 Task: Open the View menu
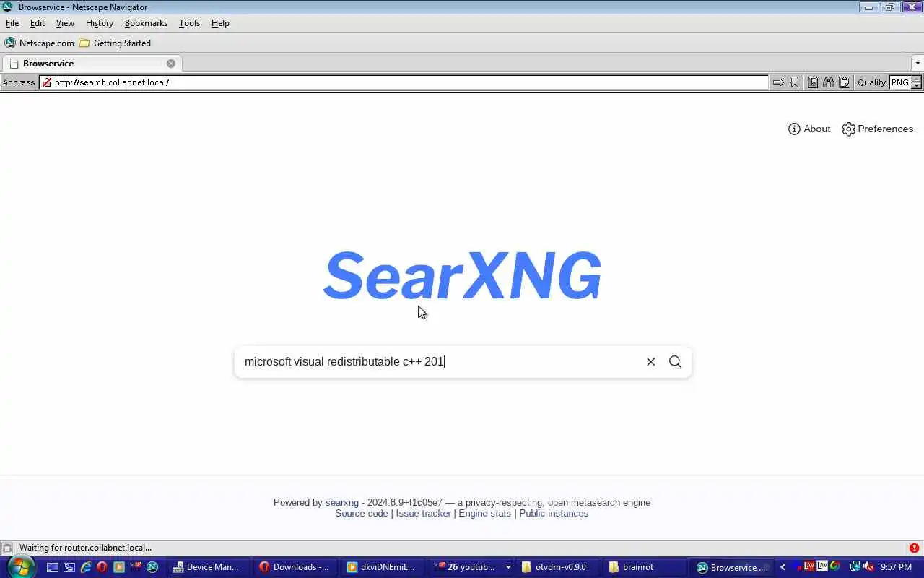65,23
